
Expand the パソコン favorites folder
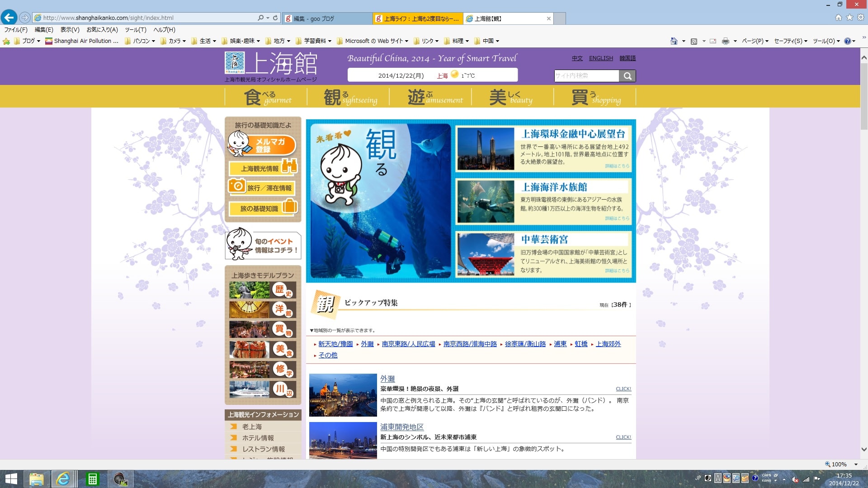[140, 41]
